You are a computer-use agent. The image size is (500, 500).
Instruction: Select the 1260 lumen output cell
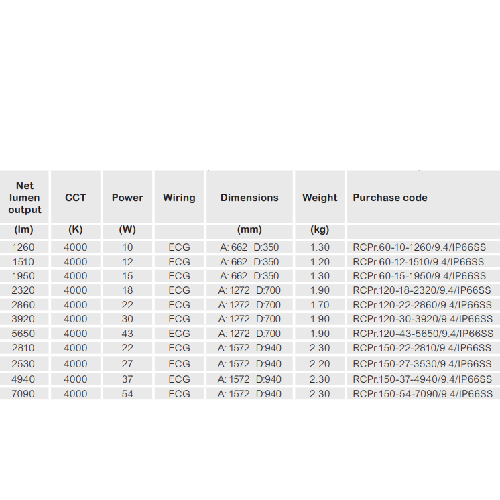tap(23, 247)
